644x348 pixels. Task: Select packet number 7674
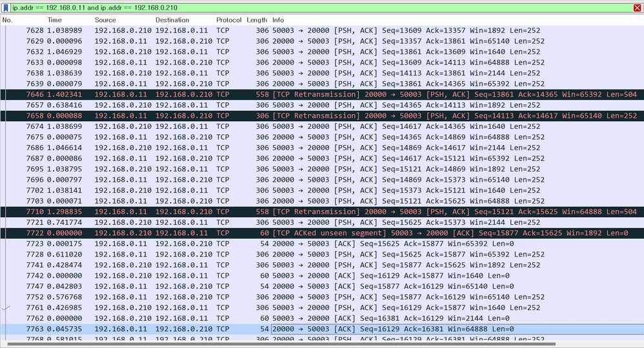click(322, 126)
